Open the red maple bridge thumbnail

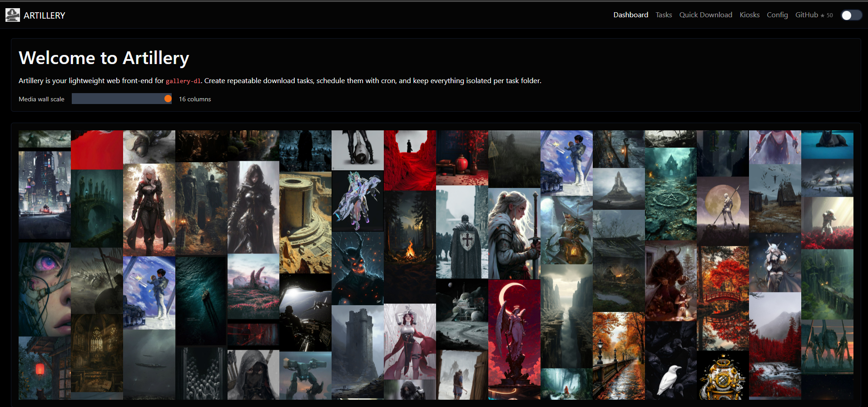coord(723,298)
